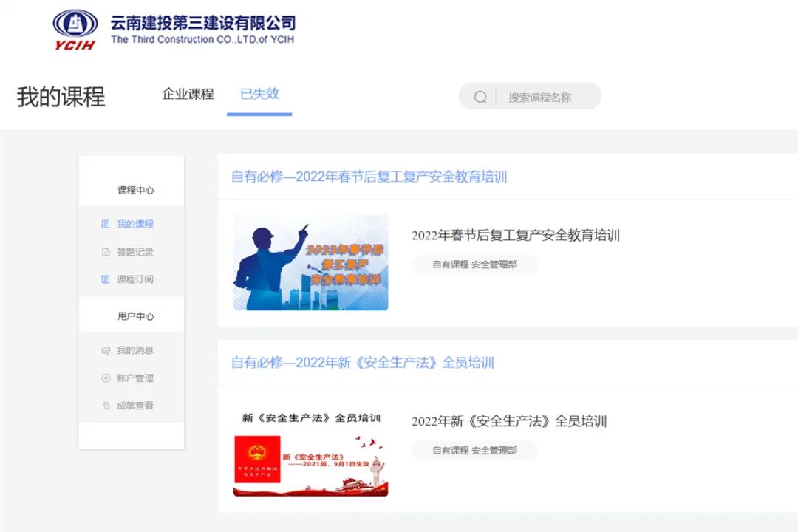Image resolution: width=798 pixels, height=532 pixels.
Task: Click 自有课程 安全管理部 tag on first course
Action: click(474, 265)
